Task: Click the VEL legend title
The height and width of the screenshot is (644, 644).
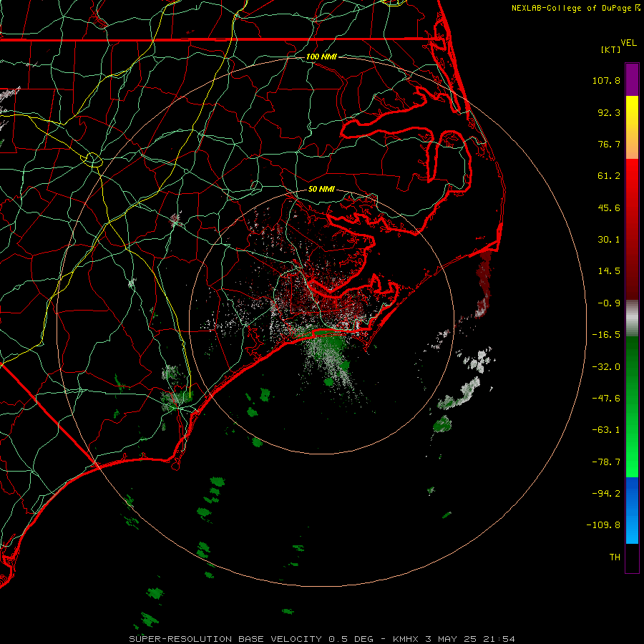Action: (629, 43)
